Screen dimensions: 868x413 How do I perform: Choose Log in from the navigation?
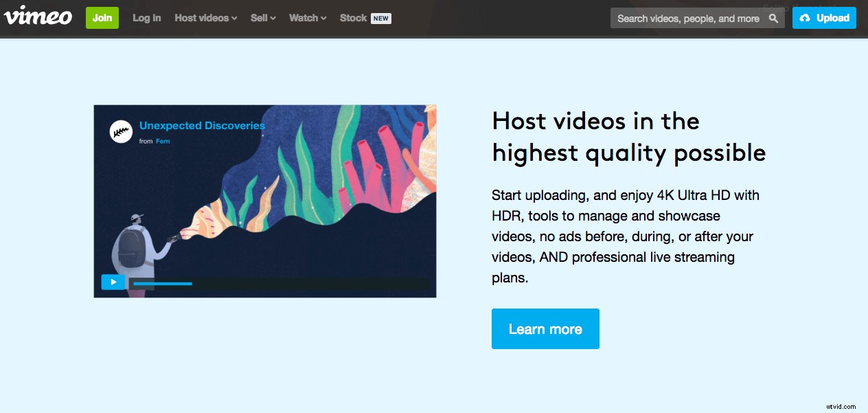[146, 18]
